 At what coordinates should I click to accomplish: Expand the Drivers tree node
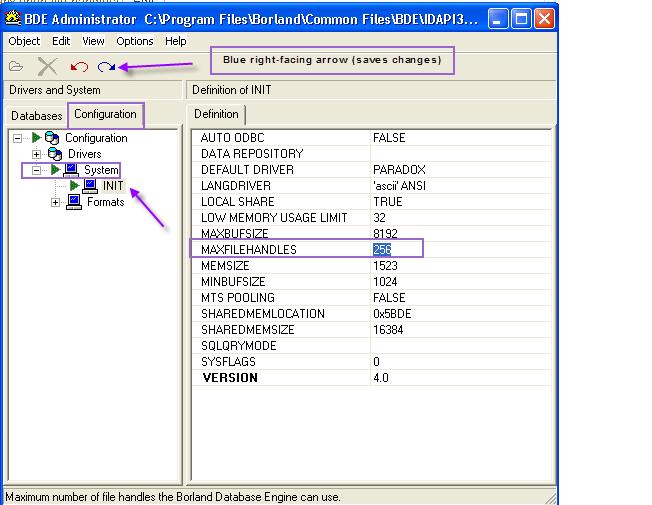(x=36, y=154)
